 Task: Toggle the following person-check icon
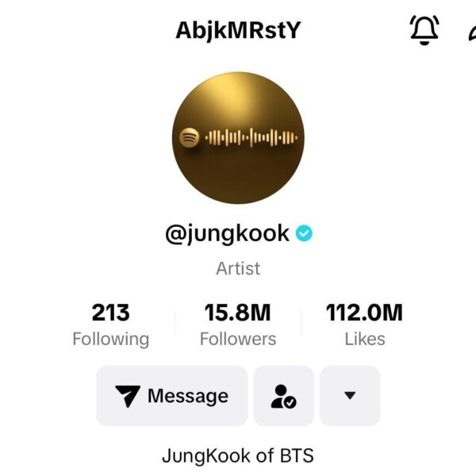point(283,396)
